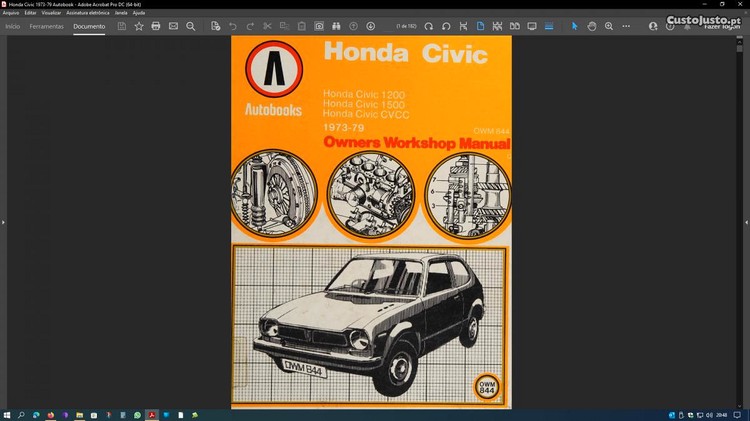Send document by email envelope icon

pyautogui.click(x=173, y=26)
